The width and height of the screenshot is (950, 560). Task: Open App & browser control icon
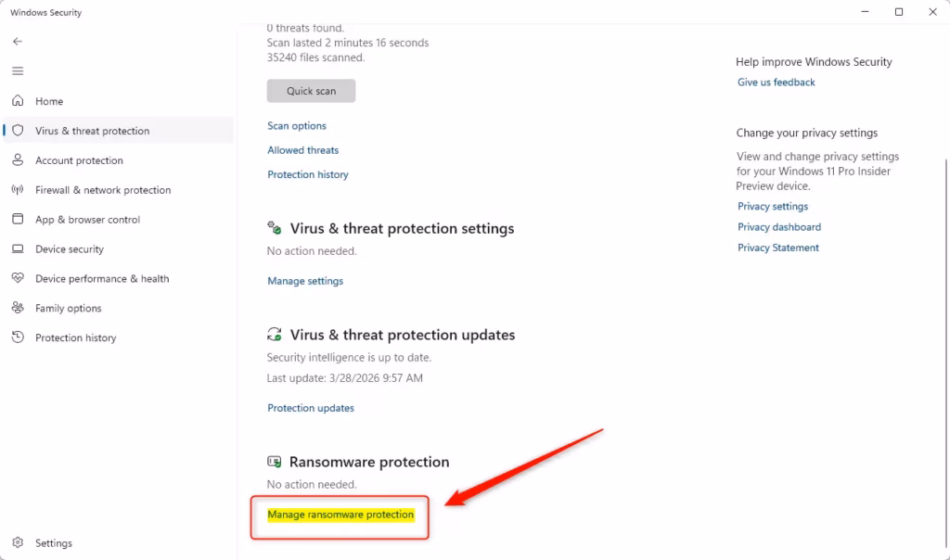(18, 220)
